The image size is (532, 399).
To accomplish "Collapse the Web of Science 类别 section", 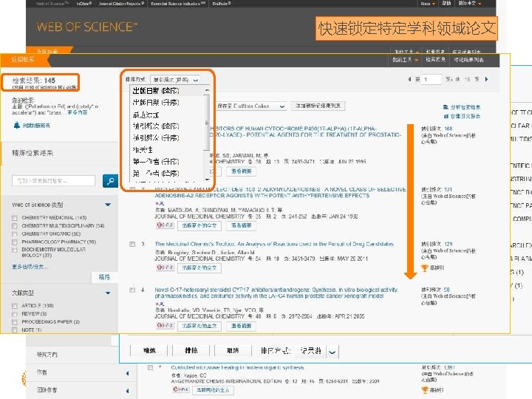I will (x=108, y=205).
